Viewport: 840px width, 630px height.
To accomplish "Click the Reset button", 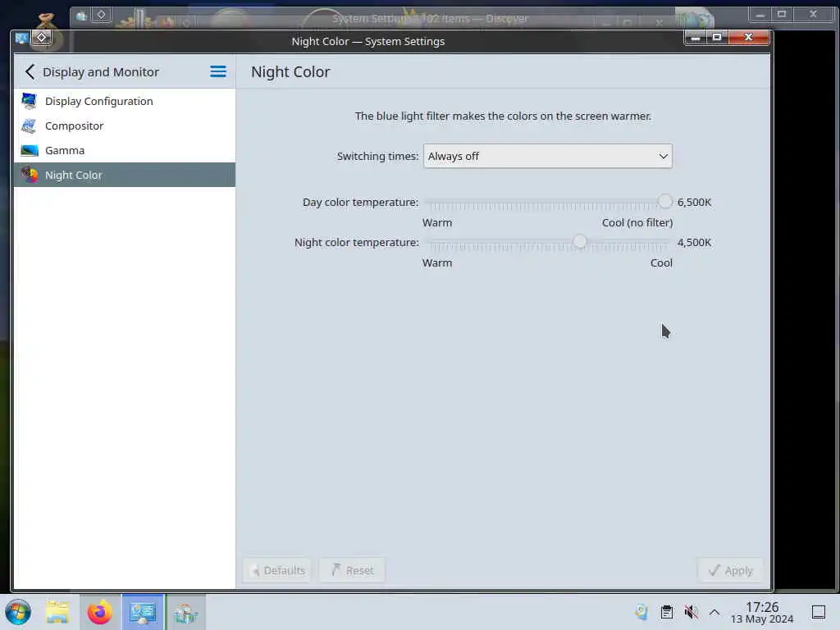I will click(352, 570).
